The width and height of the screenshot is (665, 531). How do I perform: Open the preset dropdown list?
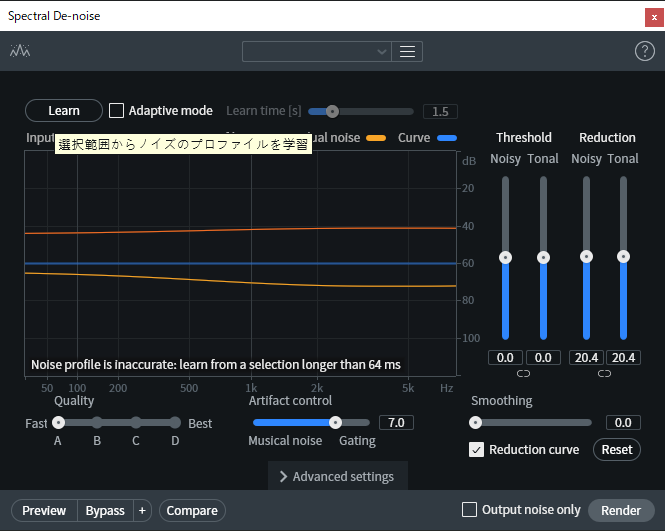pos(317,51)
